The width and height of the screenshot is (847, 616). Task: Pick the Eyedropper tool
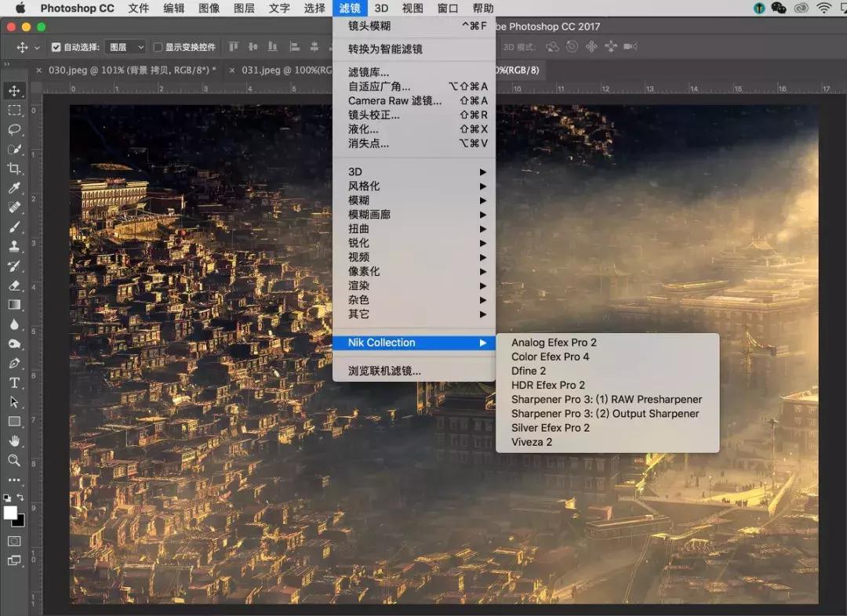point(14,188)
